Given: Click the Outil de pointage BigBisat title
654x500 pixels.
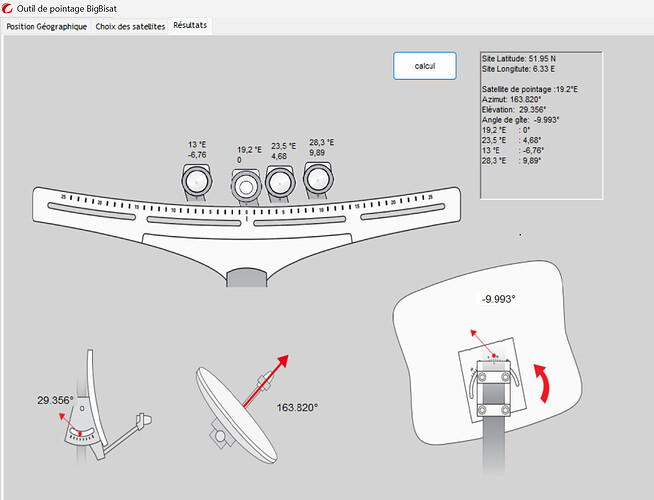Looking at the screenshot, I should 67,8.
